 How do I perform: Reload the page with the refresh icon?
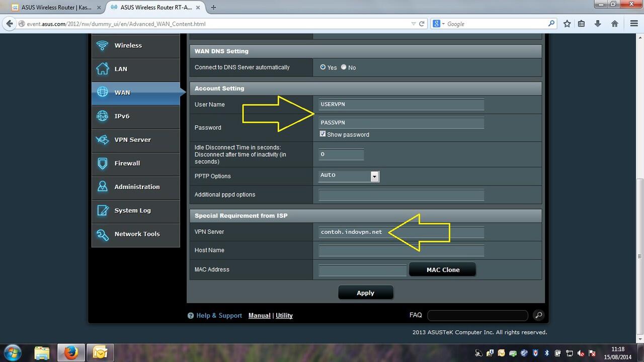pos(422,24)
